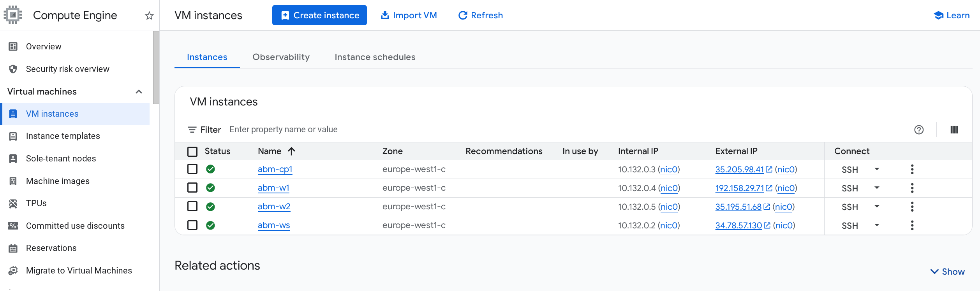Click the running status icon for abm-w1
Screen dimensions: 980x291
pyautogui.click(x=210, y=188)
